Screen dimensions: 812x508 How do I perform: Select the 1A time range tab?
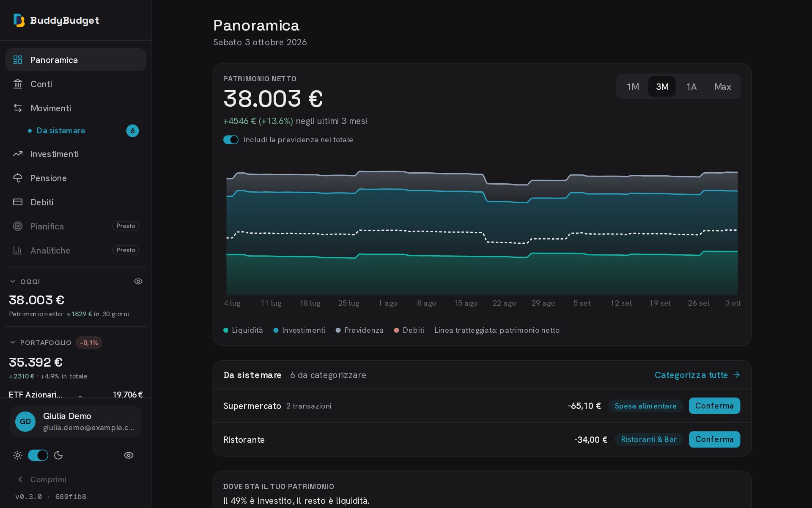pos(691,86)
